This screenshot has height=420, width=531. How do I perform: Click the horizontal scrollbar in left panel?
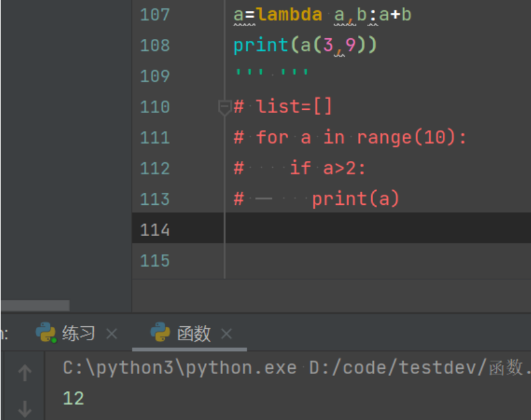click(x=35, y=306)
